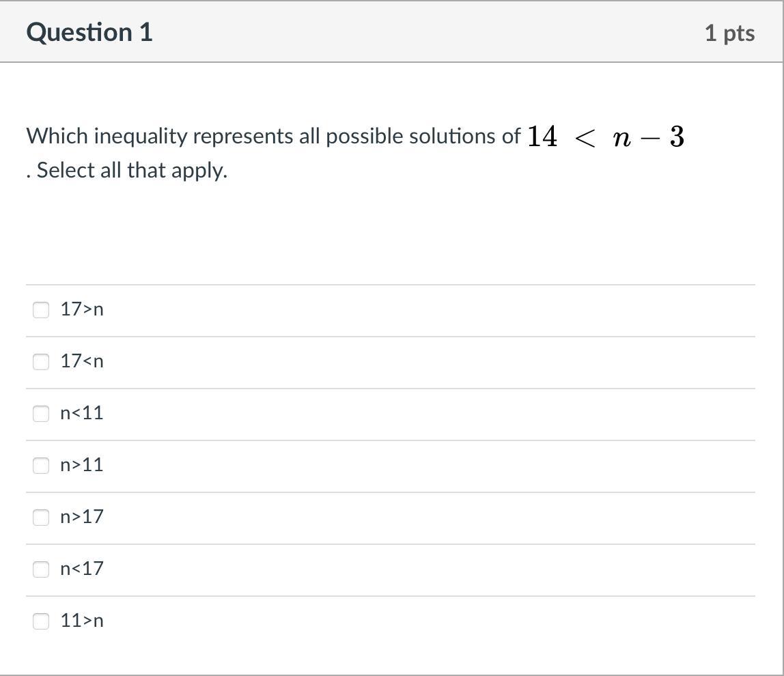Click the answer label text 17<n
Screen dimensions: 784x676
[x=82, y=361]
